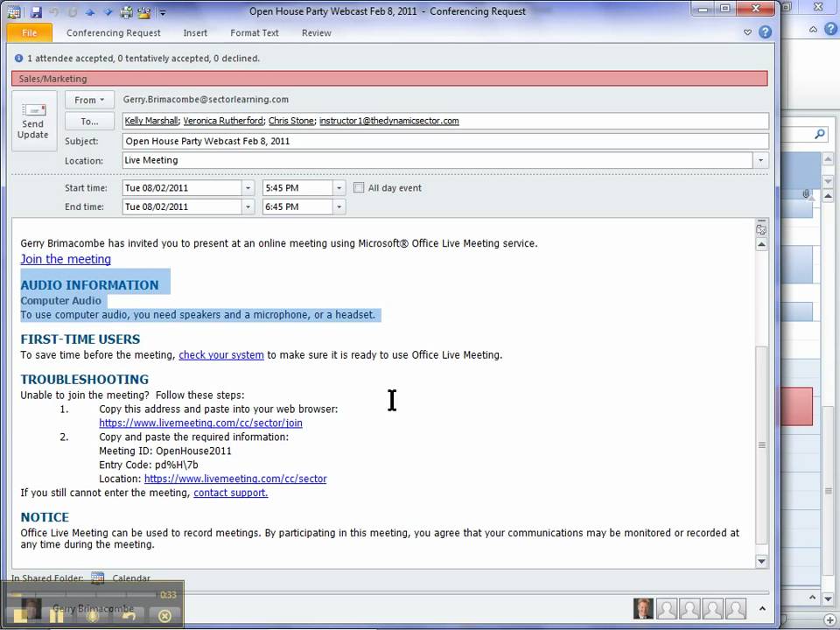
Task: Click the stop button in recorder overlay
Action: pos(21,615)
